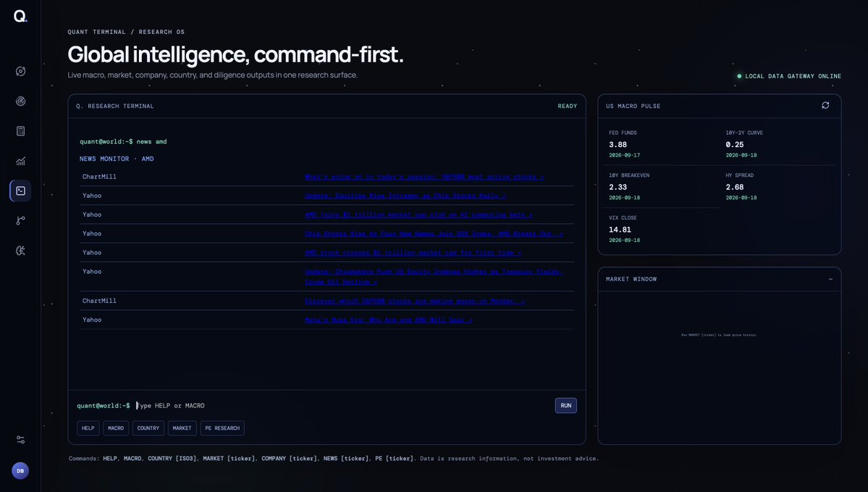Viewport: 868px width, 492px height.
Task: Click the US MACRO PULSE panel title
Action: [x=633, y=106]
